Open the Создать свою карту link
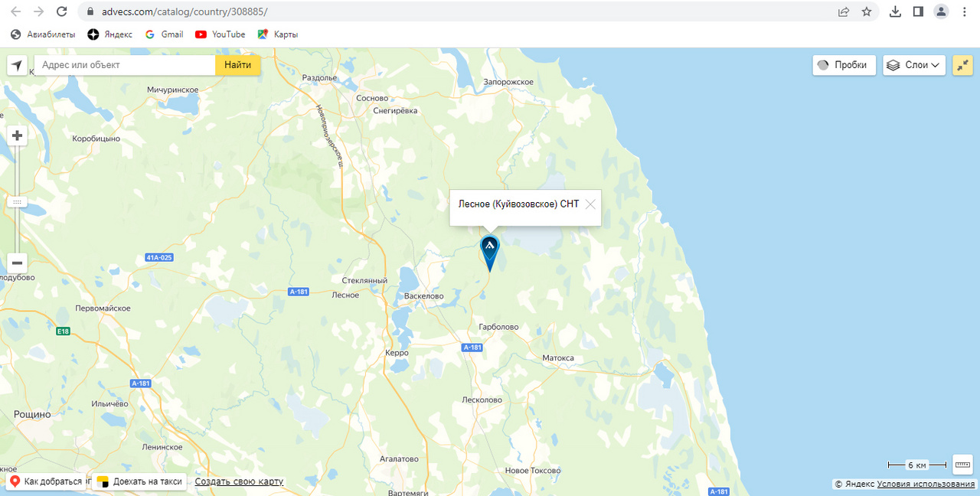The height and width of the screenshot is (496, 980). click(x=239, y=481)
